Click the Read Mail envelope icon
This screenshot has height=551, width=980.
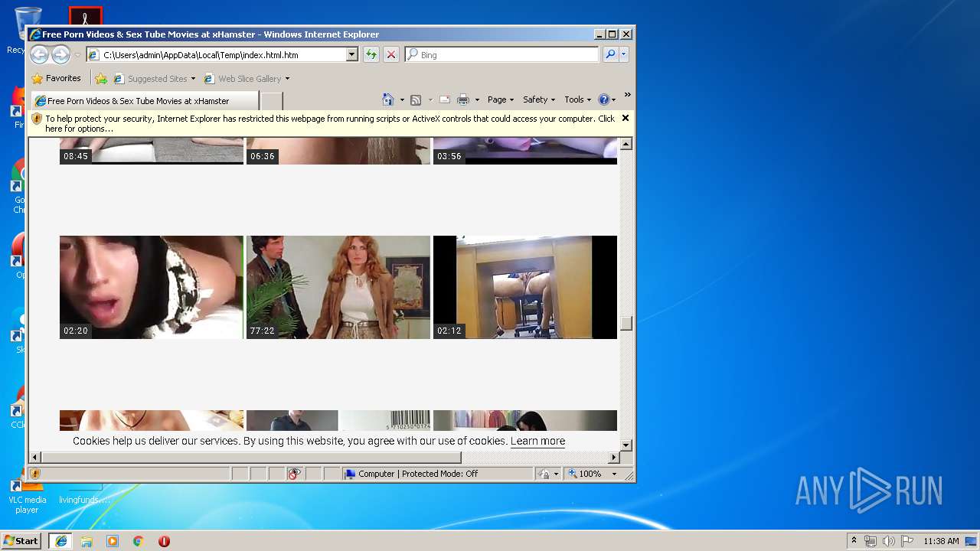click(x=444, y=99)
